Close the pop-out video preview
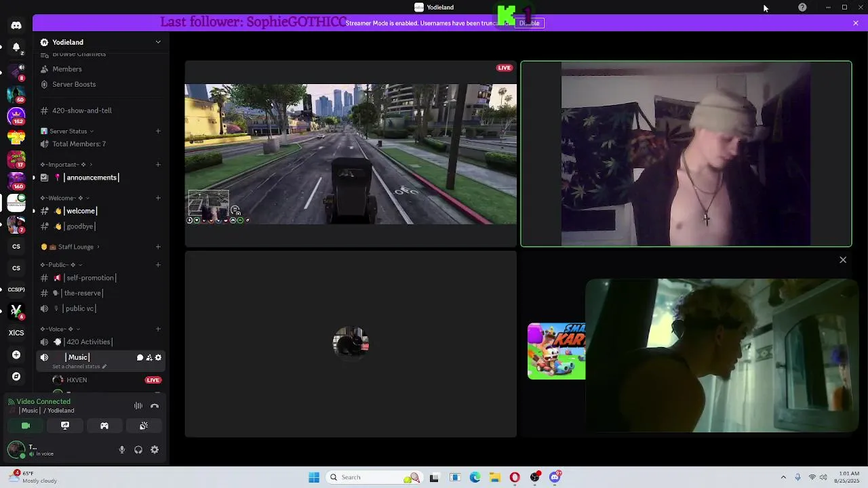Viewport: 868px width, 488px height. pos(843,260)
